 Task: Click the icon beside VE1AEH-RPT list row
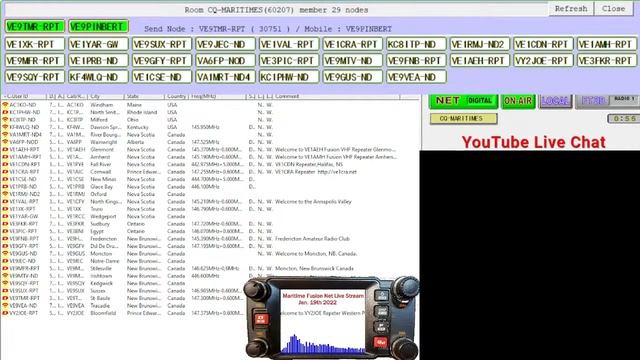coord(5,149)
